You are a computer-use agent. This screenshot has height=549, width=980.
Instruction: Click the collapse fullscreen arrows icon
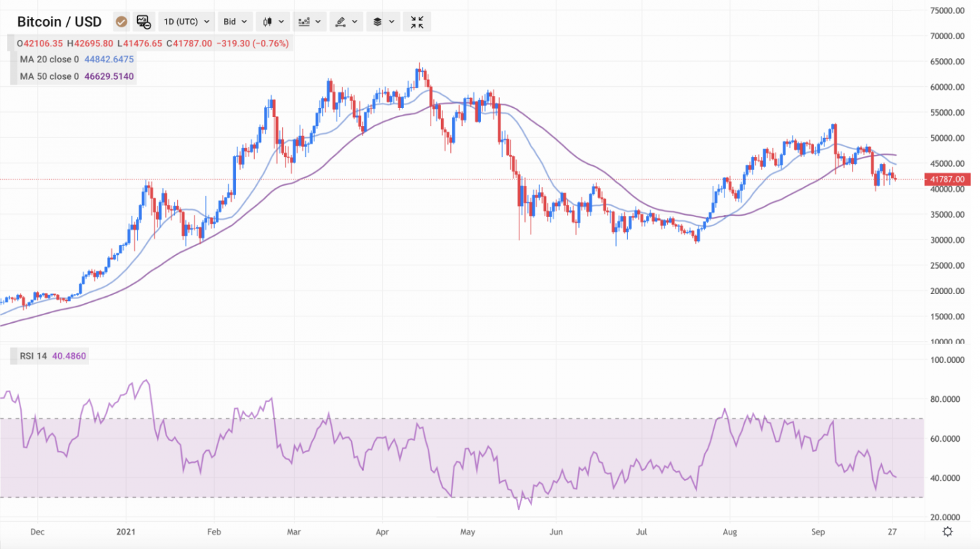(417, 22)
